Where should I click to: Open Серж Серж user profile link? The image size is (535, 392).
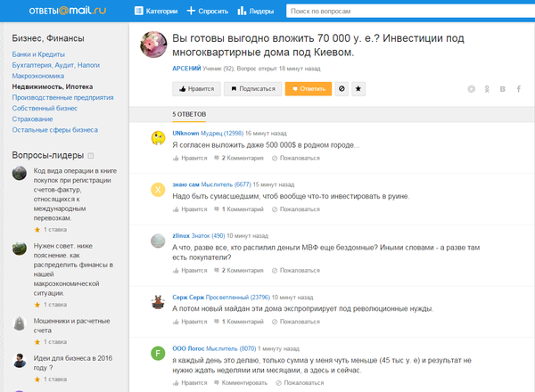tap(188, 298)
